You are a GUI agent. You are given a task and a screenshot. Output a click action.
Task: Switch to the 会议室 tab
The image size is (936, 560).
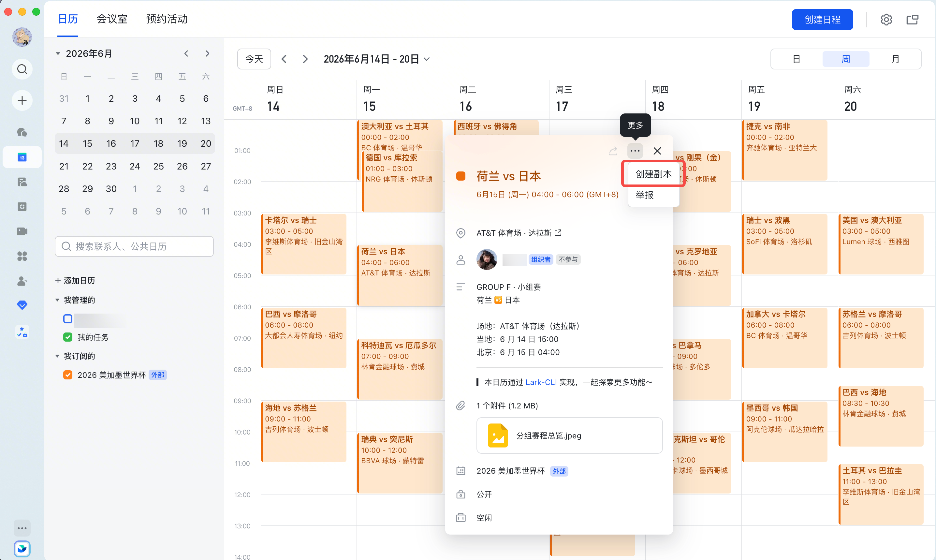pyautogui.click(x=112, y=19)
